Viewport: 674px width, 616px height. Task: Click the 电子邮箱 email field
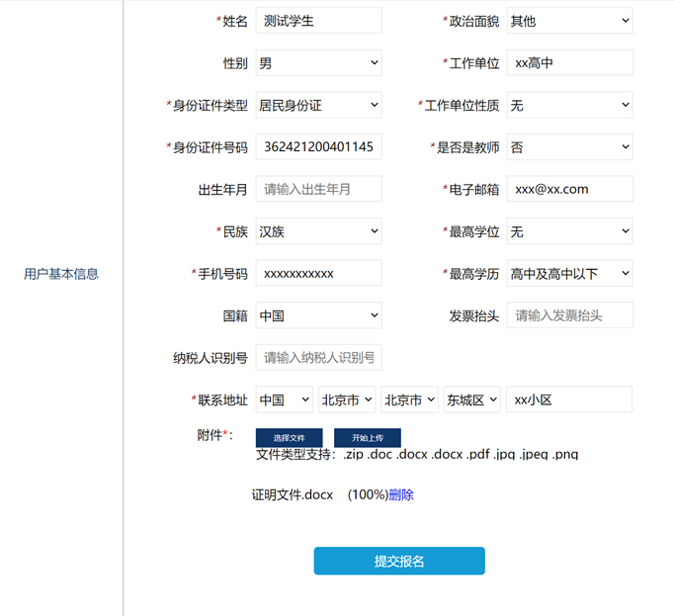click(x=569, y=189)
